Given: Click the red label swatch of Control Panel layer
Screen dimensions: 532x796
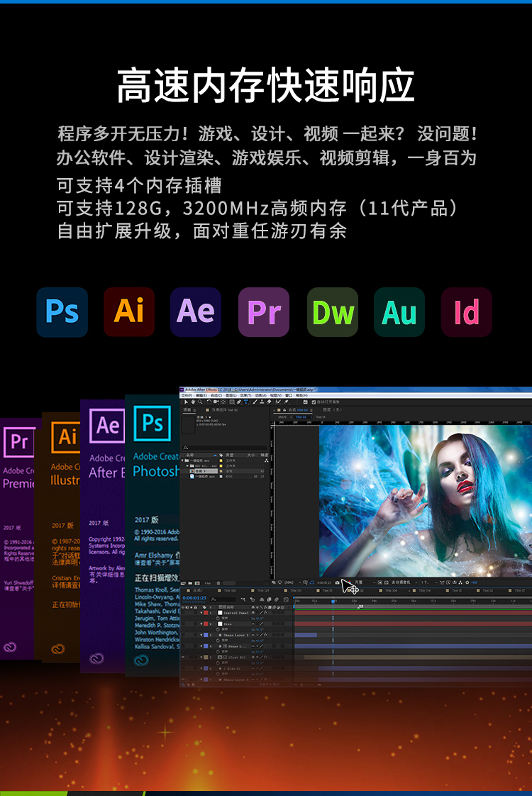Looking at the screenshot, I should (x=206, y=613).
